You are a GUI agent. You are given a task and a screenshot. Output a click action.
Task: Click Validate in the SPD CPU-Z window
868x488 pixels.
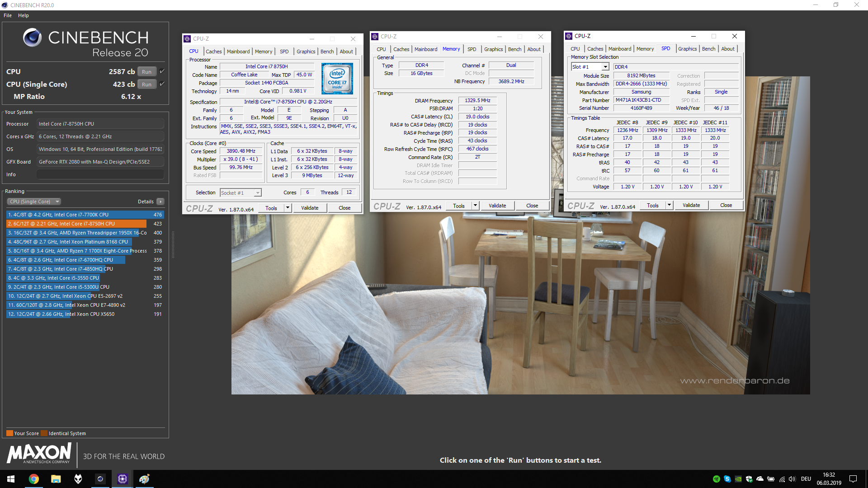pos(691,205)
